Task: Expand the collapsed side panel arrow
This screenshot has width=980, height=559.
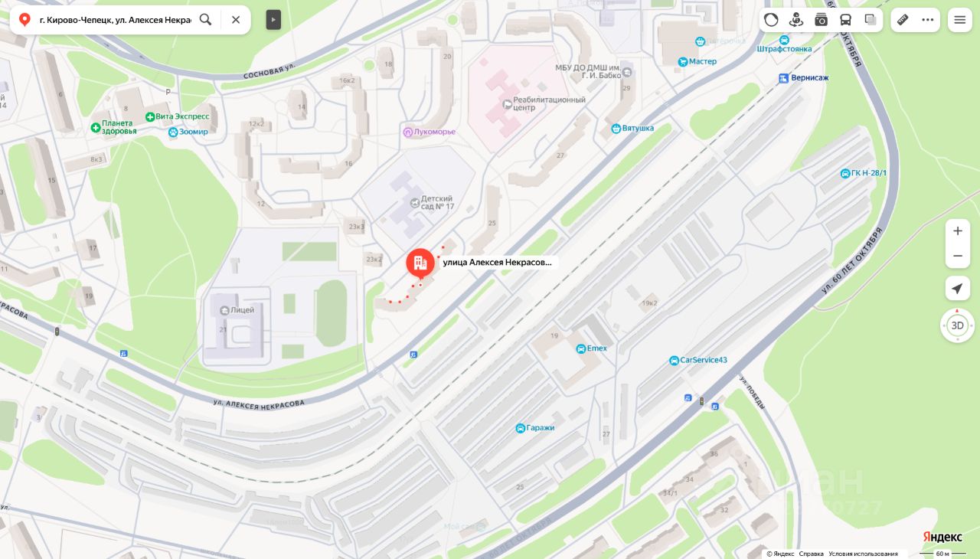Action: (x=273, y=20)
